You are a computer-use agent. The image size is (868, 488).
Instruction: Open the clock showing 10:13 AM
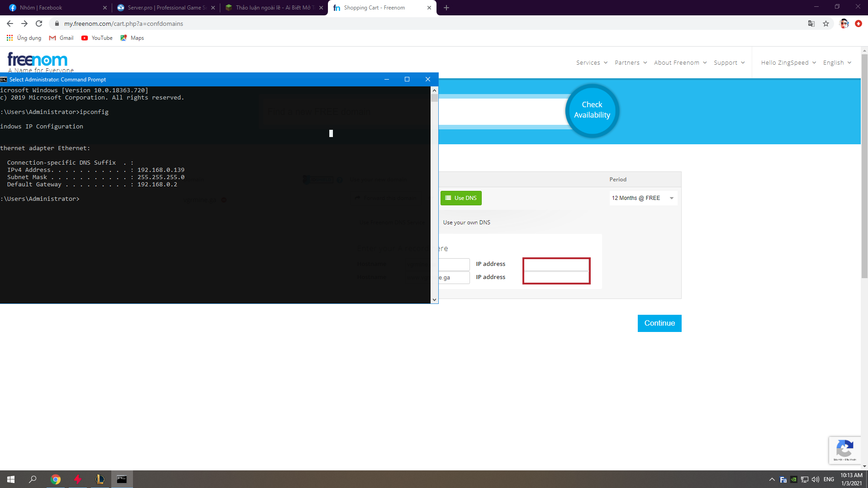point(852,479)
